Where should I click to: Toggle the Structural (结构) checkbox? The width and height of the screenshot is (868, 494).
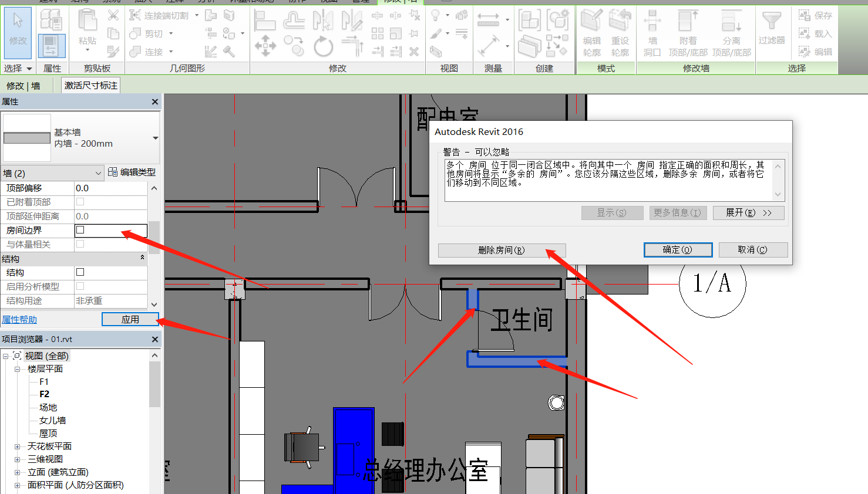pos(80,272)
